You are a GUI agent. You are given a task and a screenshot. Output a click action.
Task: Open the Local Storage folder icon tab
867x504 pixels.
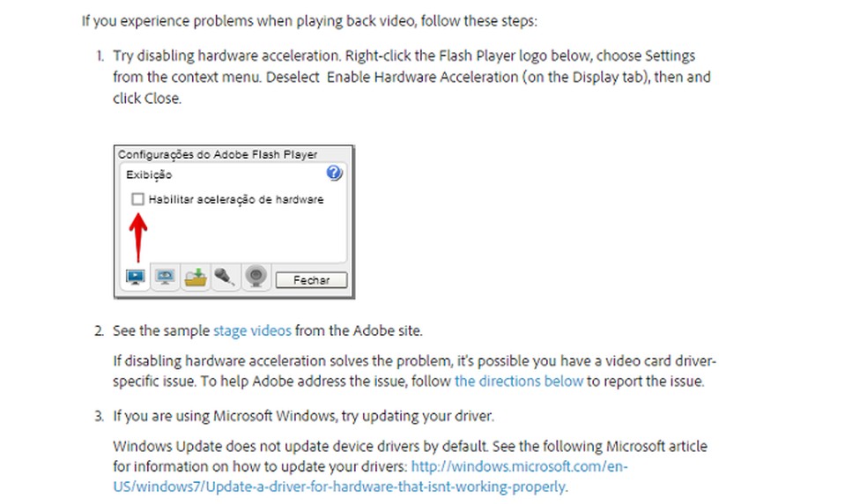tap(195, 278)
